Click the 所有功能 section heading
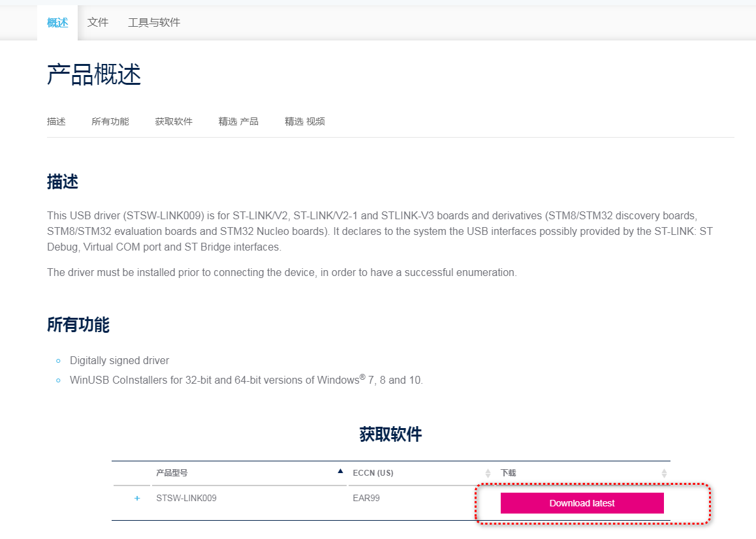This screenshot has width=756, height=539. point(78,325)
